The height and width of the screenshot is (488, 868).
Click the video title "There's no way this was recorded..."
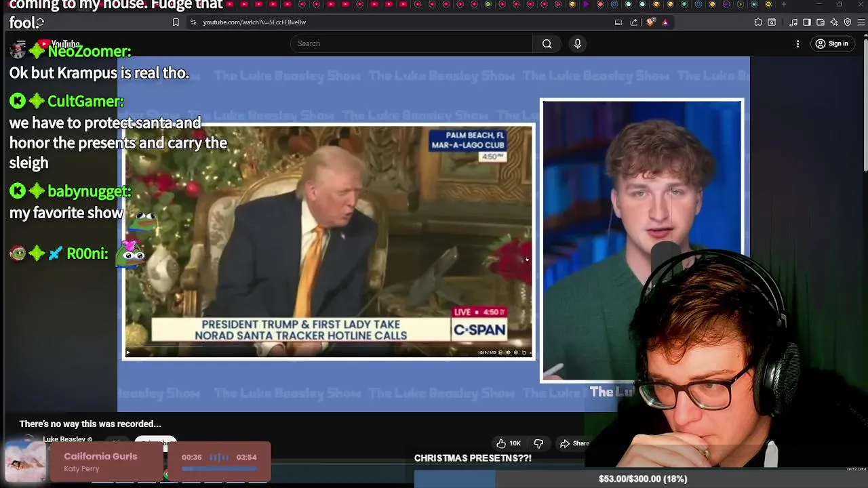coord(90,424)
